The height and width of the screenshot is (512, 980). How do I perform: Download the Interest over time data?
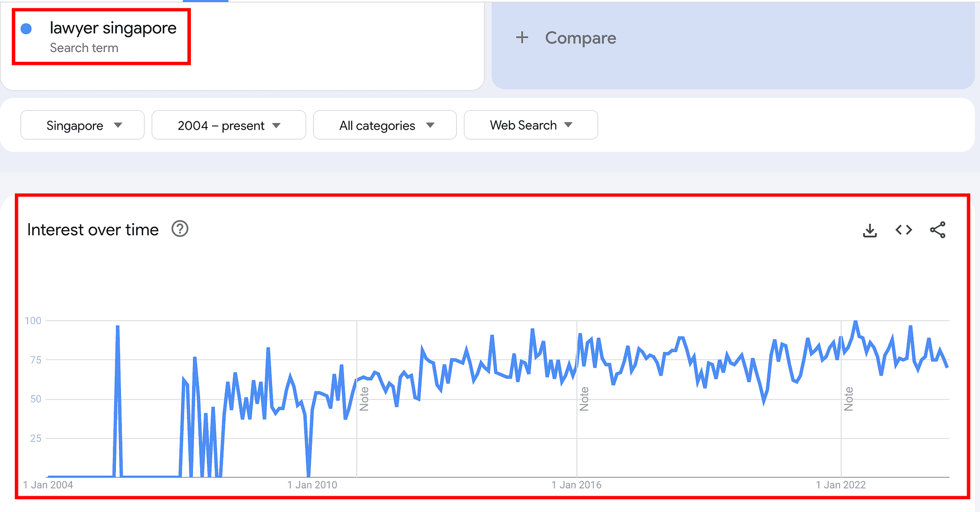coord(870,230)
